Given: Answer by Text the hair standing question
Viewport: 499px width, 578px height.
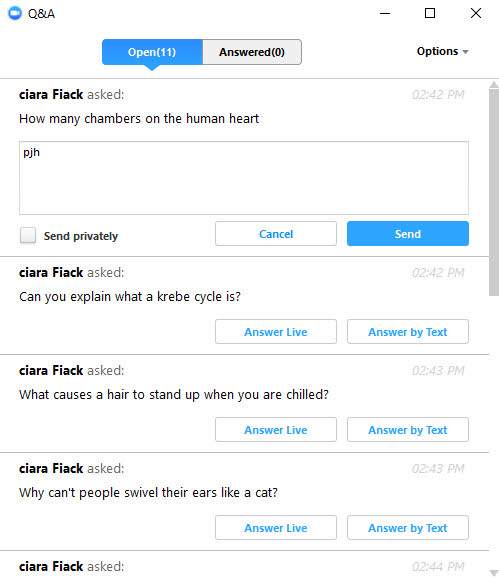Looking at the screenshot, I should [408, 430].
